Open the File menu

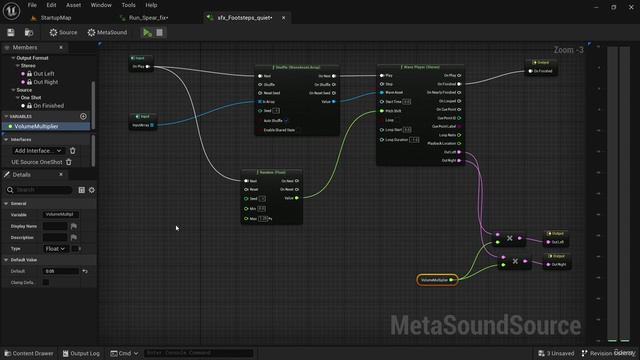coord(32,5)
